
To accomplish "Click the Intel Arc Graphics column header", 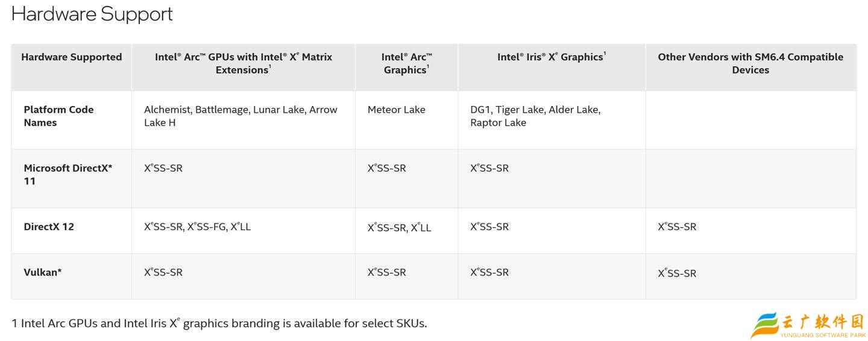I will click(406, 63).
